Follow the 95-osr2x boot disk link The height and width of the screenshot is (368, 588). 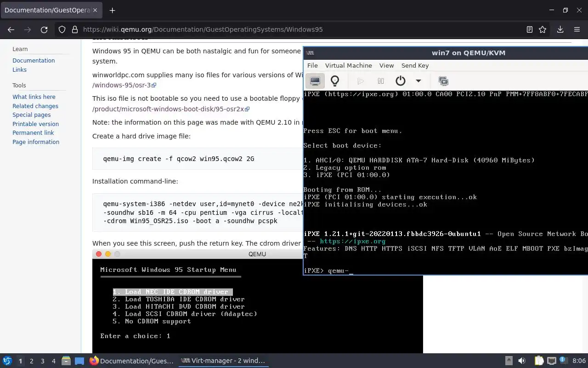click(171, 109)
